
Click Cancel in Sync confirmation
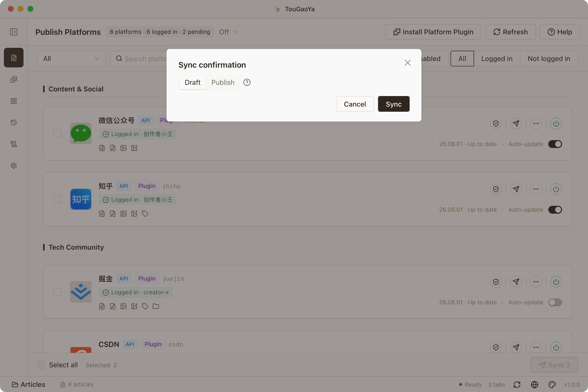pyautogui.click(x=355, y=104)
